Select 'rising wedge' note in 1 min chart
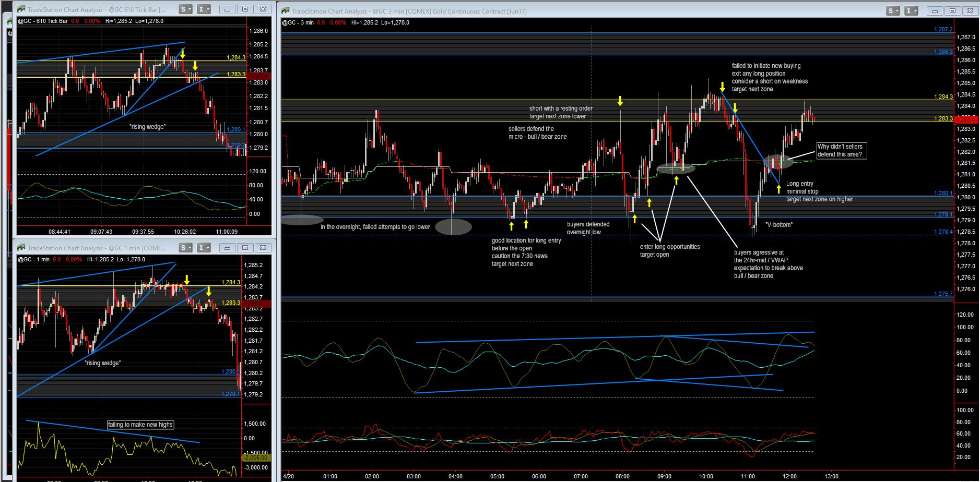Screen dimensions: 980x482 102,363
